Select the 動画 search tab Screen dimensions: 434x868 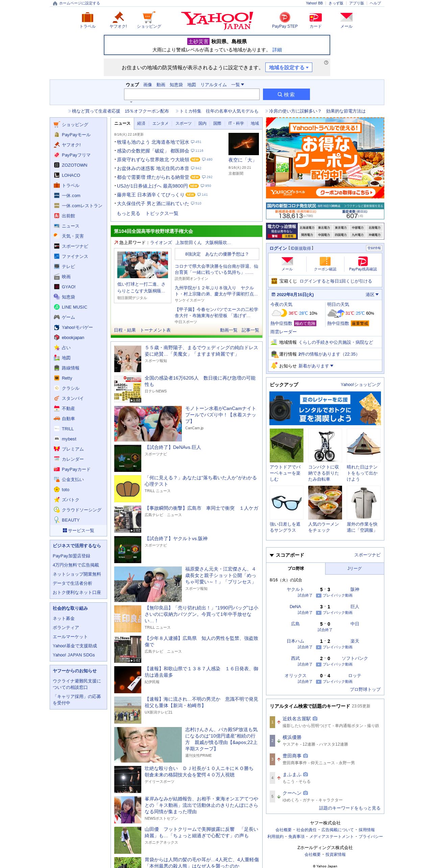click(x=161, y=85)
